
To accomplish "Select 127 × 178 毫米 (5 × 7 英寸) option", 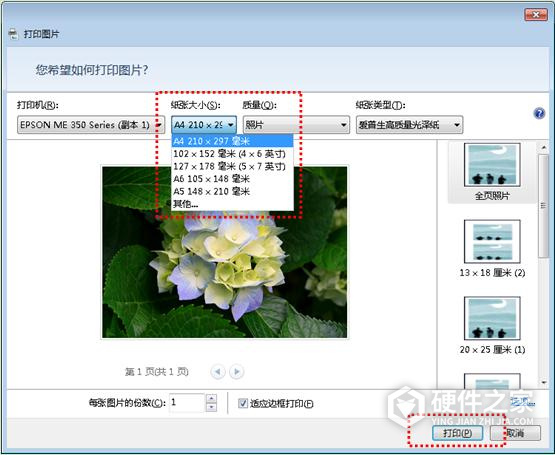I will 232,166.
